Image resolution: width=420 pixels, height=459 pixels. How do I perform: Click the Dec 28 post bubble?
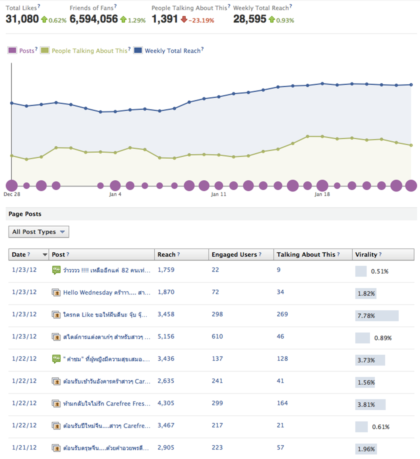click(x=12, y=186)
